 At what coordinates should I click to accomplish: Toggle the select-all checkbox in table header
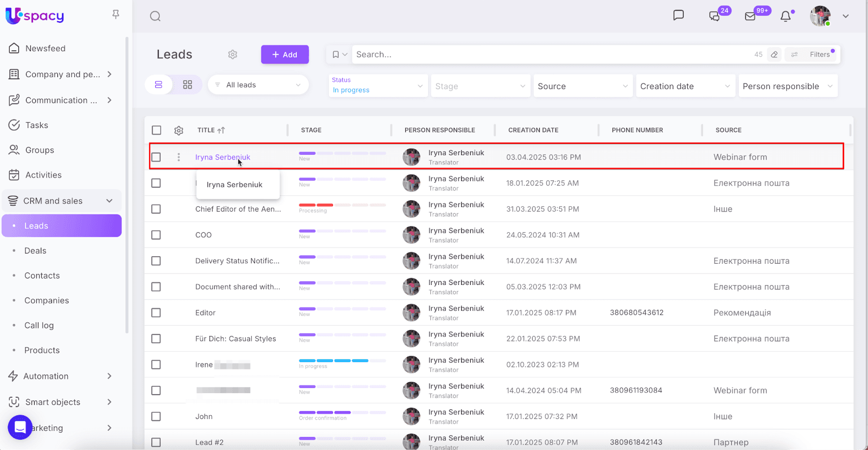(157, 130)
